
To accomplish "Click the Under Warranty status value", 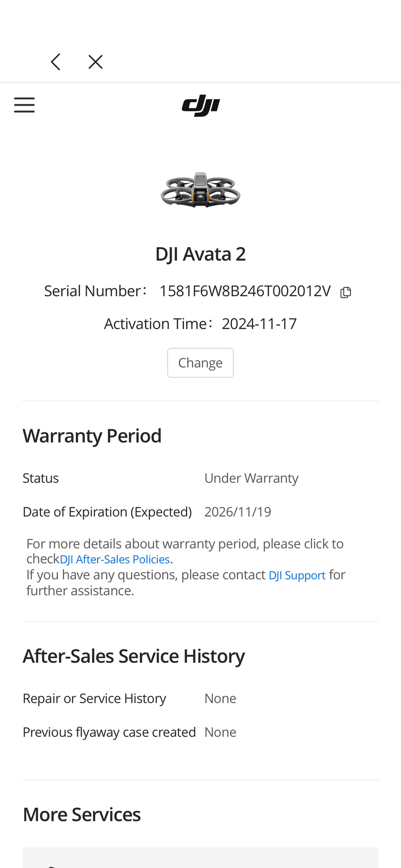I will pyautogui.click(x=251, y=478).
